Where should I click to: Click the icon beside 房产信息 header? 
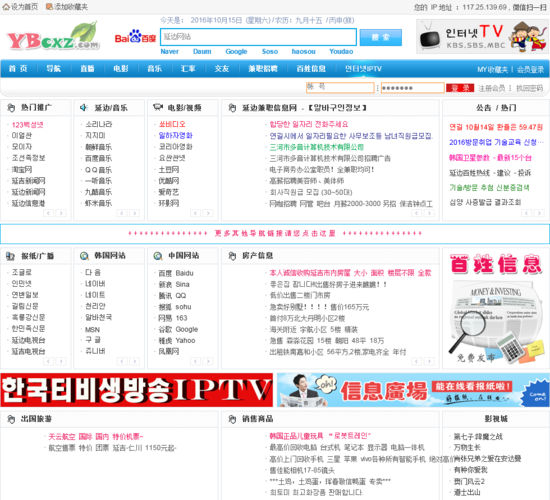232,256
